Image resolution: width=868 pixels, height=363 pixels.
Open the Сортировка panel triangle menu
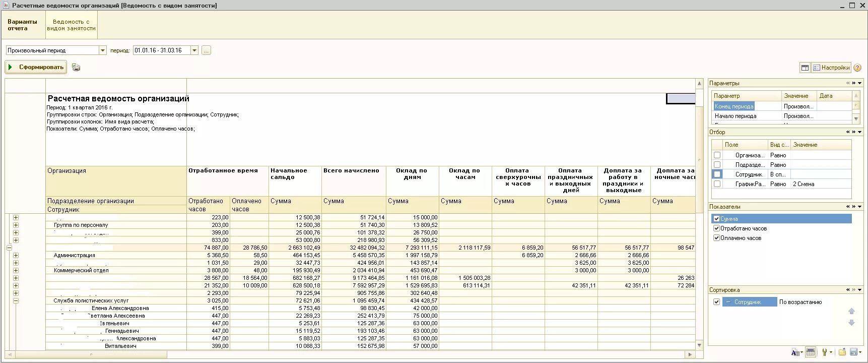(860, 290)
